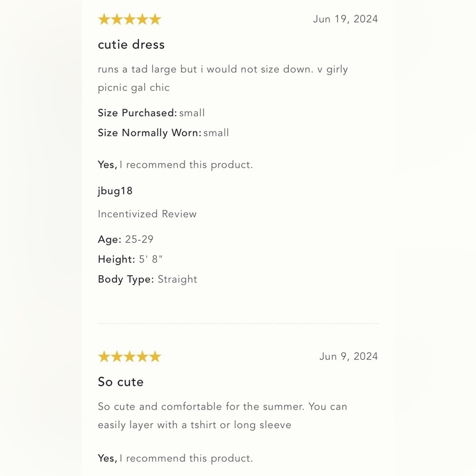The image size is (476, 476).
Task: Click the first star of the So cute rating
Action: pos(104,357)
